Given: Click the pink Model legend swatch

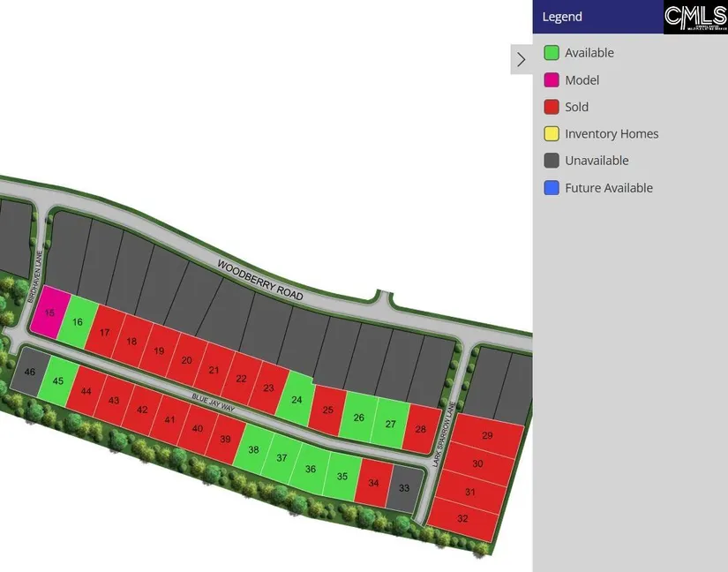Looking at the screenshot, I should (552, 80).
